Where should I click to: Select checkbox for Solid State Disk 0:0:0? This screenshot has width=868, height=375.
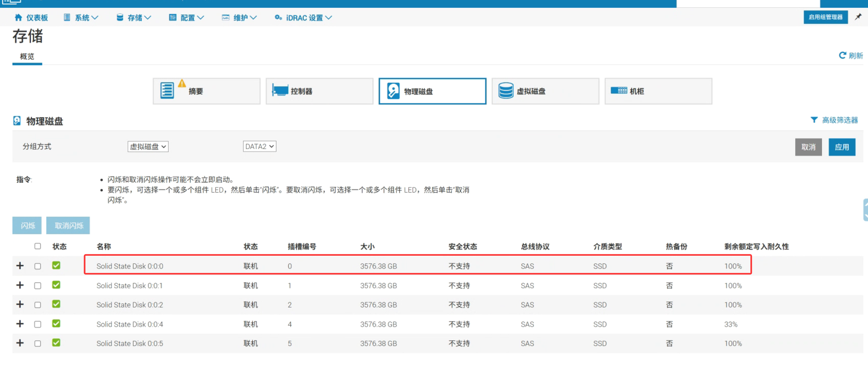click(38, 266)
